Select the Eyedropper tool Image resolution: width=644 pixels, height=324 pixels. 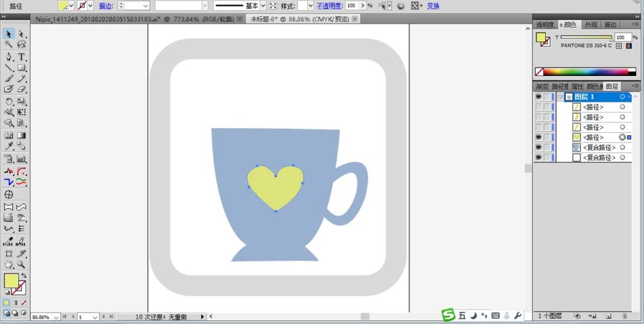[x=8, y=146]
